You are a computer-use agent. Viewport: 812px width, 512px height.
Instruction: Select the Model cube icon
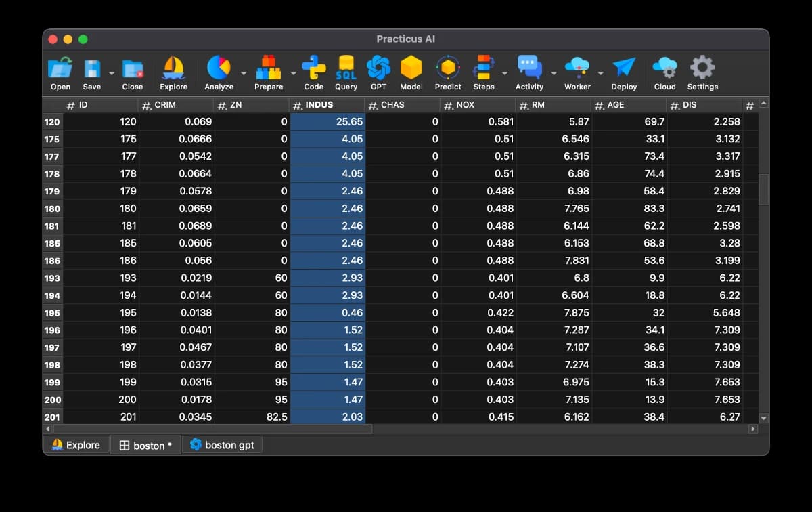pyautogui.click(x=411, y=68)
